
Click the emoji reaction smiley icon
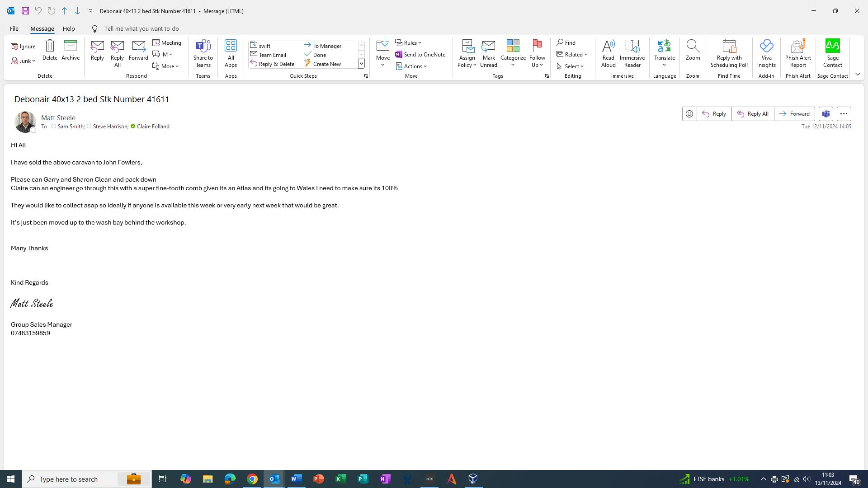(689, 114)
